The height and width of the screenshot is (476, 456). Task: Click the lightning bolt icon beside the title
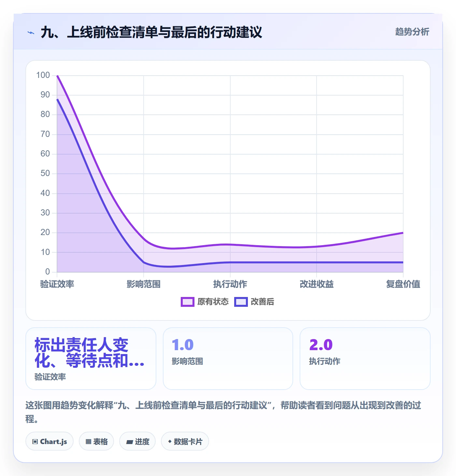coord(31,33)
